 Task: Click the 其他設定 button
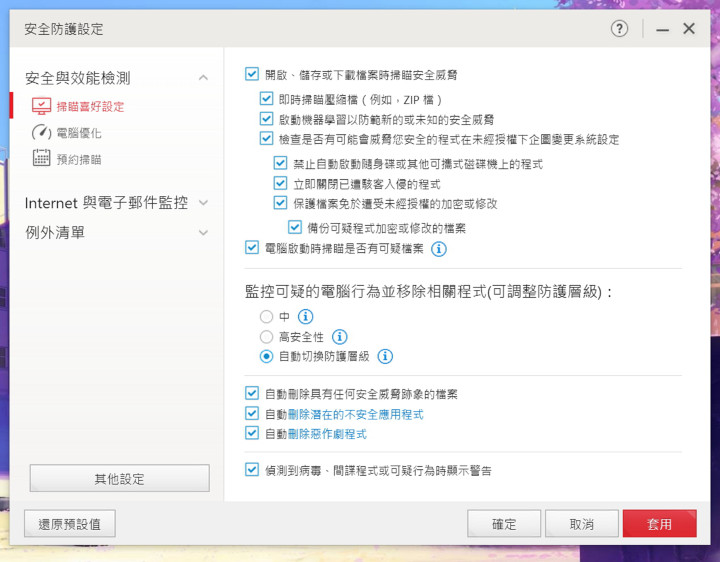(119, 478)
